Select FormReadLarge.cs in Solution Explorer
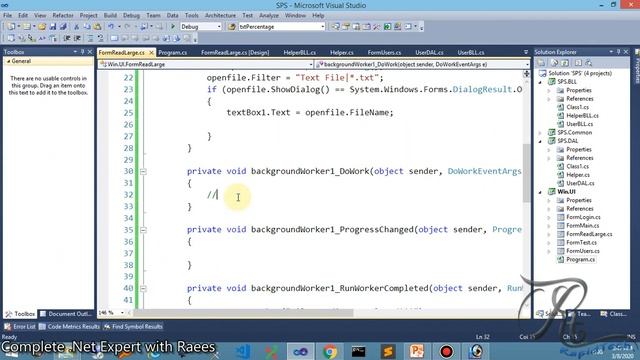The height and width of the screenshot is (360, 640). (x=589, y=234)
